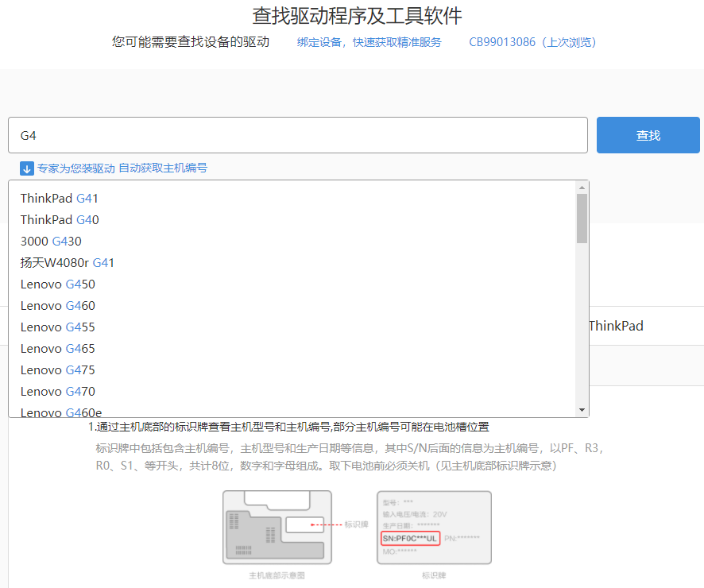Open 绑定设备,快速获取精准服务 link
This screenshot has height=588, width=704.
(x=369, y=42)
